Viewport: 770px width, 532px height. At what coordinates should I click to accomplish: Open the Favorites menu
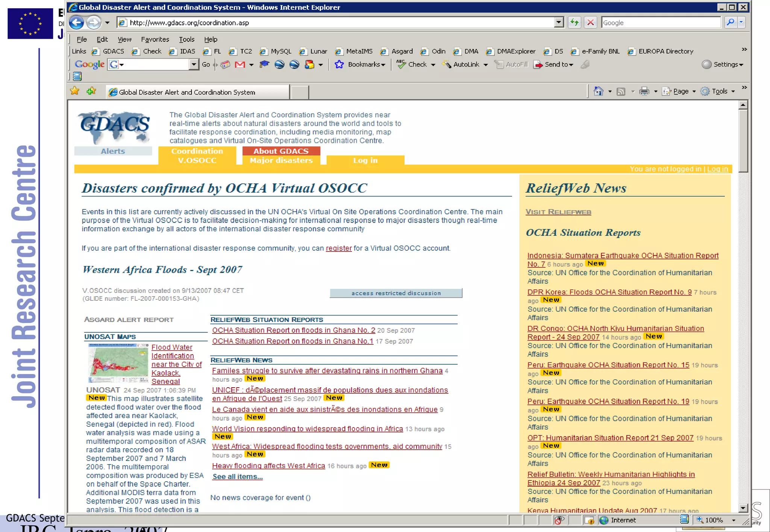click(x=155, y=39)
